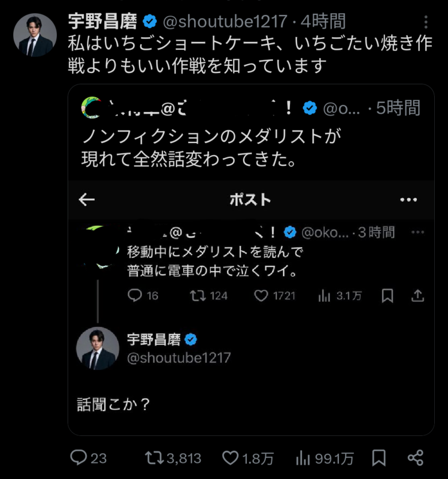
Task: Open the three-dot menu on main tweet
Action: tap(426, 22)
